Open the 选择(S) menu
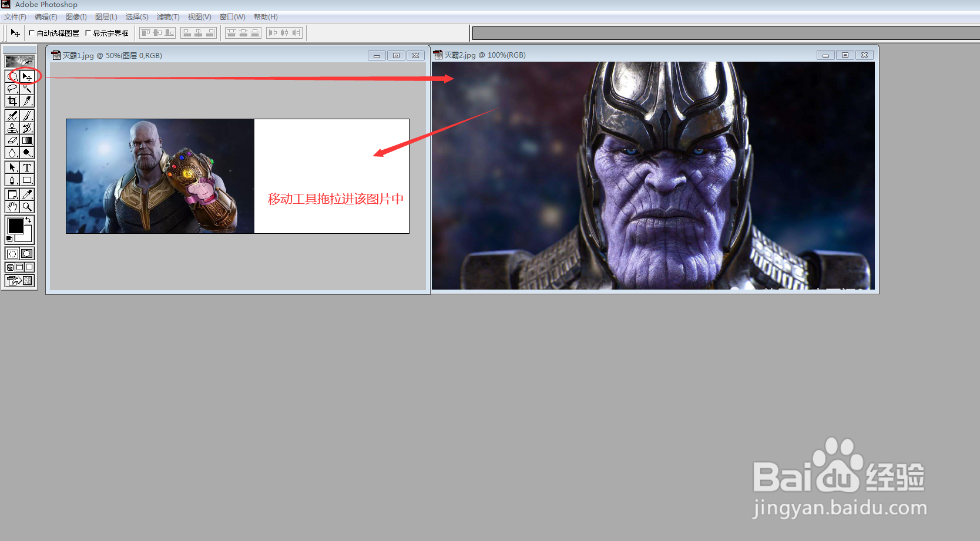980x541 pixels. coord(137,17)
